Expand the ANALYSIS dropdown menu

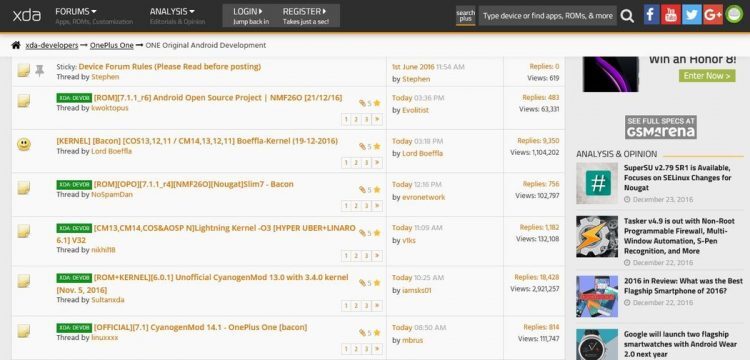click(172, 11)
